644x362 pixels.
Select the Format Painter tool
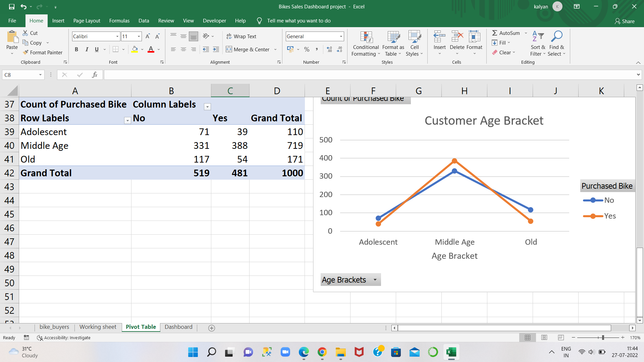pyautogui.click(x=43, y=52)
